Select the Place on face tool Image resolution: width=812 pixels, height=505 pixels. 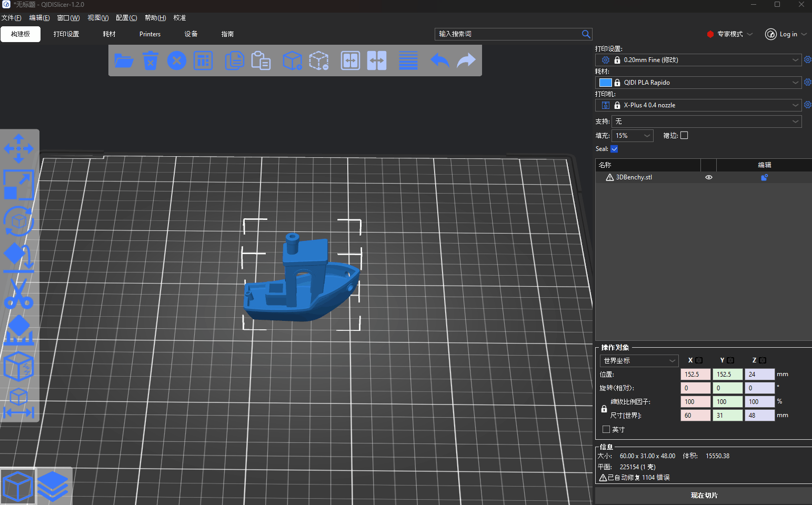(x=19, y=257)
